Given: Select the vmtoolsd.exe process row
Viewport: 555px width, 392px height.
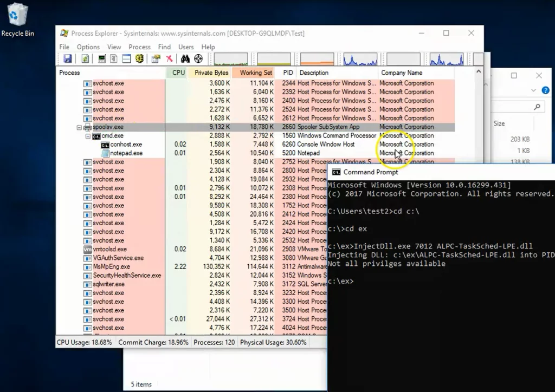Looking at the screenshot, I should click(x=192, y=249).
